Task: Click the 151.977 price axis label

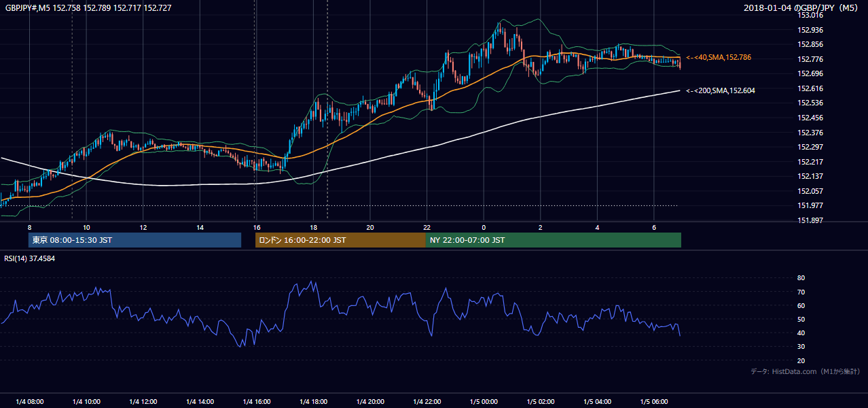Action: point(811,206)
